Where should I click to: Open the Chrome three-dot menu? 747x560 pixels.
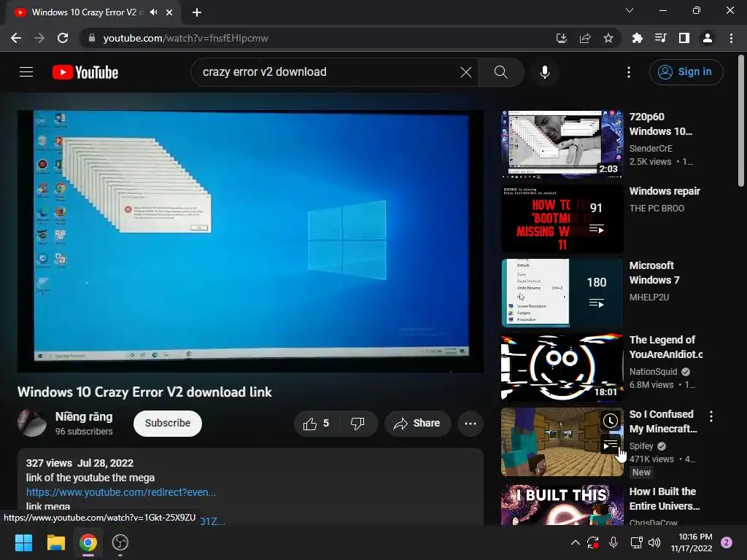pyautogui.click(x=731, y=38)
